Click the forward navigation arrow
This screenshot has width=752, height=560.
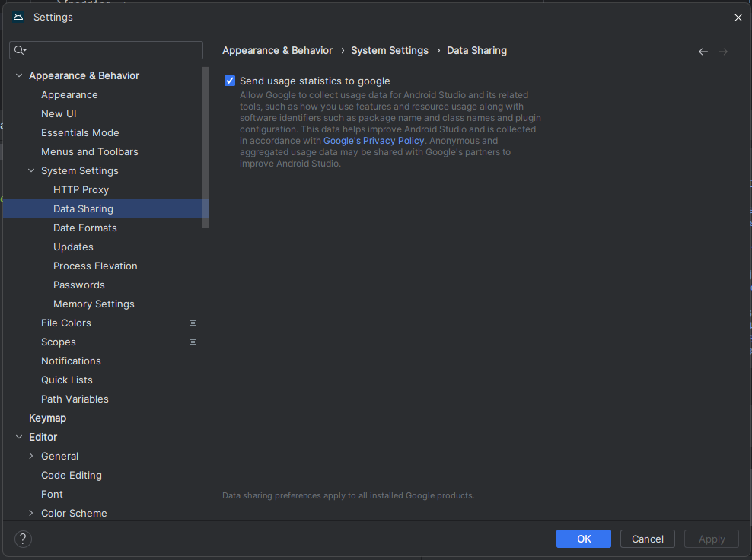pos(723,52)
